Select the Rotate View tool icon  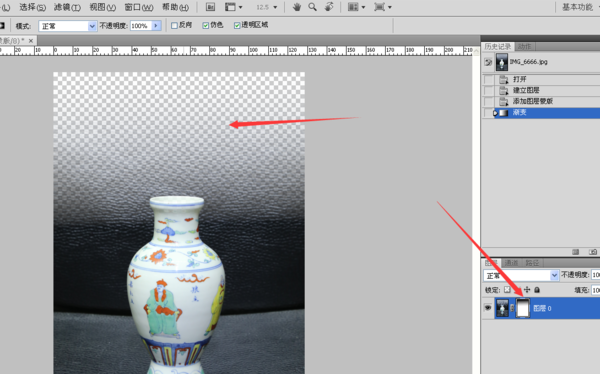(x=329, y=7)
